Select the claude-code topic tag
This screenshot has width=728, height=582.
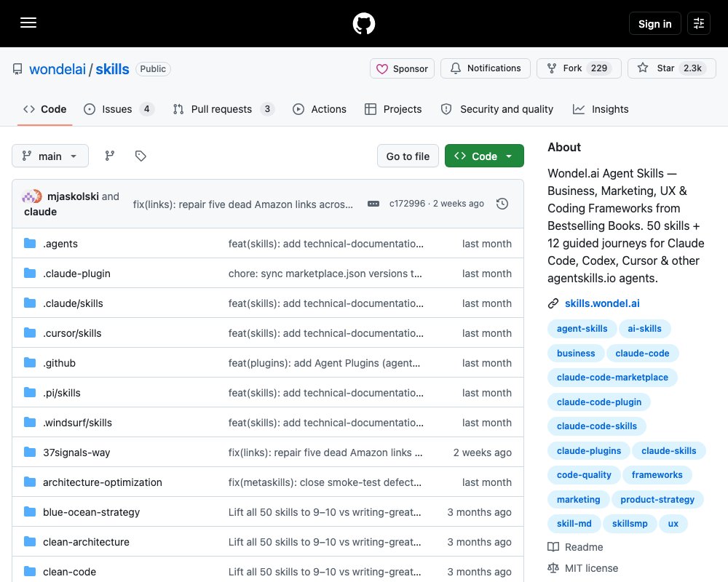(x=642, y=353)
